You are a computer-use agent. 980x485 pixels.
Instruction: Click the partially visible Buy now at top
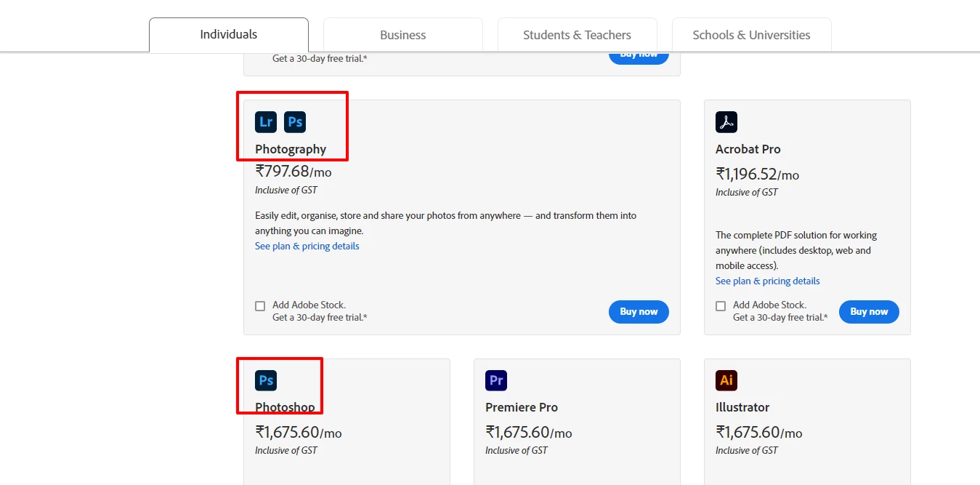[x=639, y=58]
